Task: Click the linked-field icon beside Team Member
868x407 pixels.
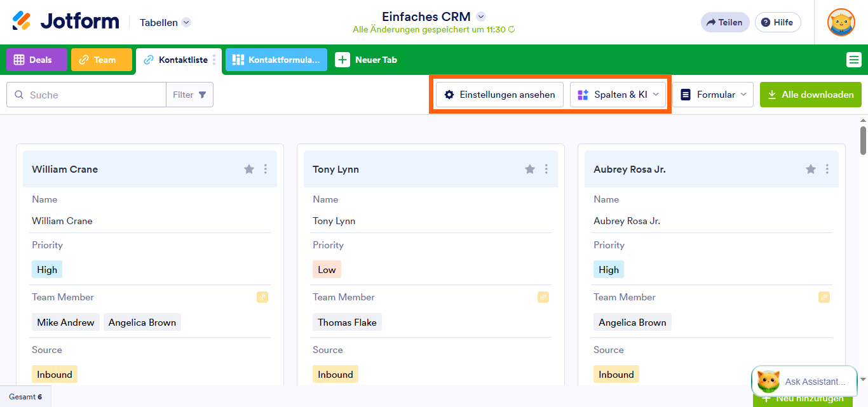Action: pos(262,297)
